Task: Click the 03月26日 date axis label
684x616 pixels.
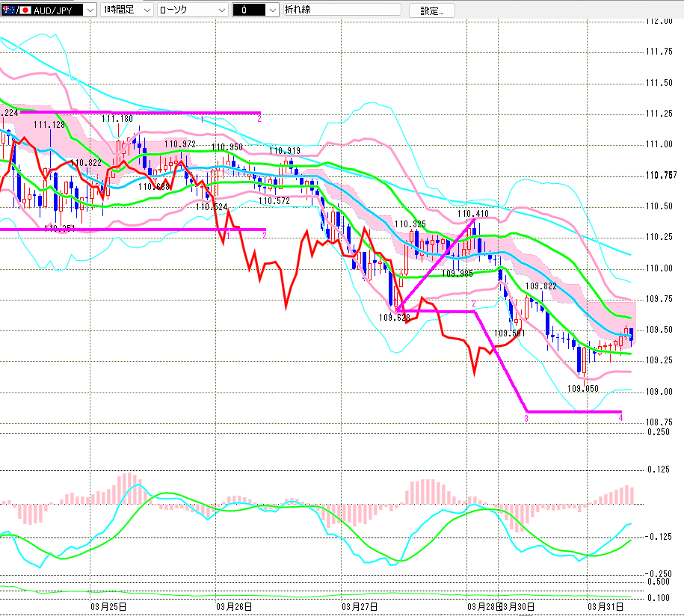Action: (233, 606)
